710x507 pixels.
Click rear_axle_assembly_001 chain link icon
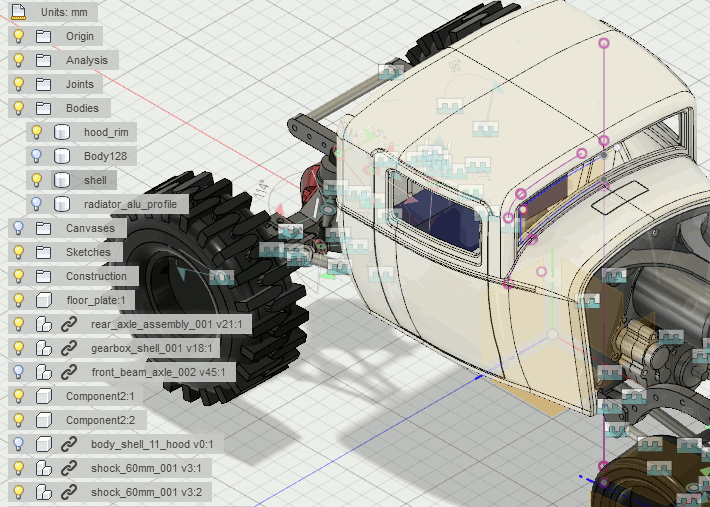(x=69, y=324)
